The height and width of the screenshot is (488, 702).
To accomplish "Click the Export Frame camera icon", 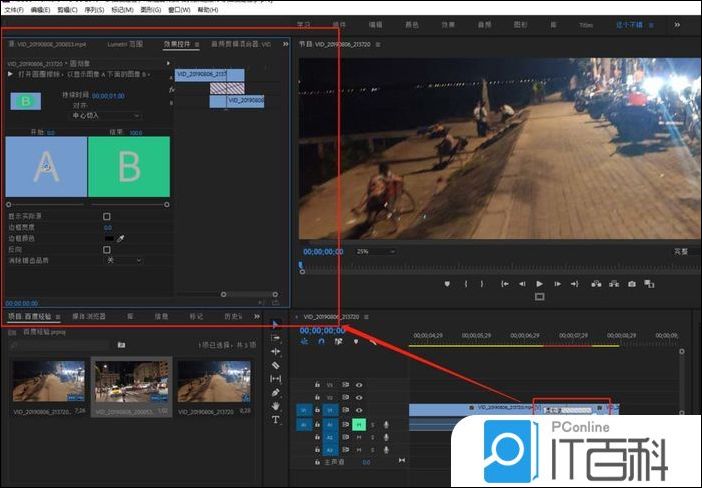I will (632, 284).
